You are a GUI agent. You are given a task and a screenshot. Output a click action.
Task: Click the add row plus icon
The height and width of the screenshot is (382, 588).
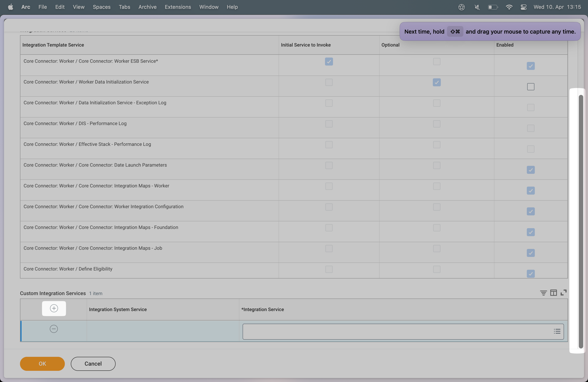pos(54,308)
